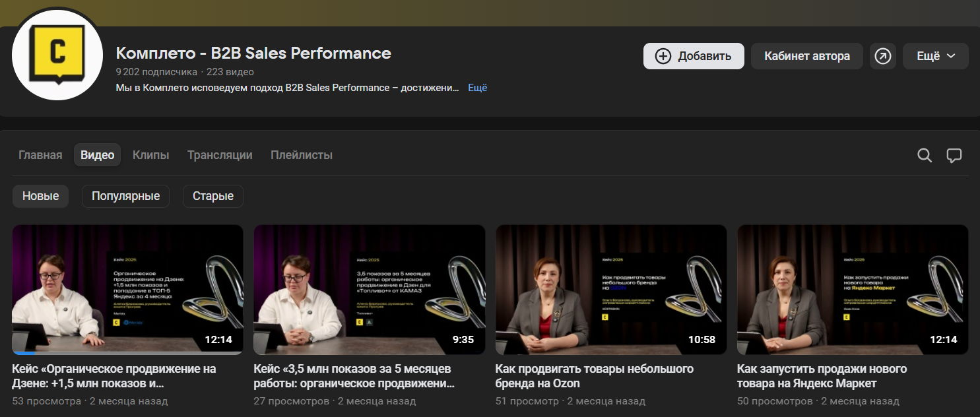Open the 9:35 КАМАЗ case video thumbnail

click(369, 290)
